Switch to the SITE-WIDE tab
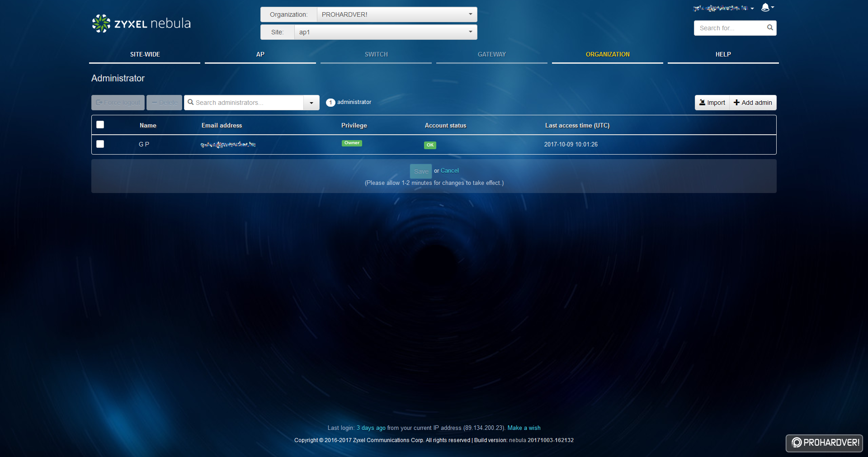 [x=145, y=55]
